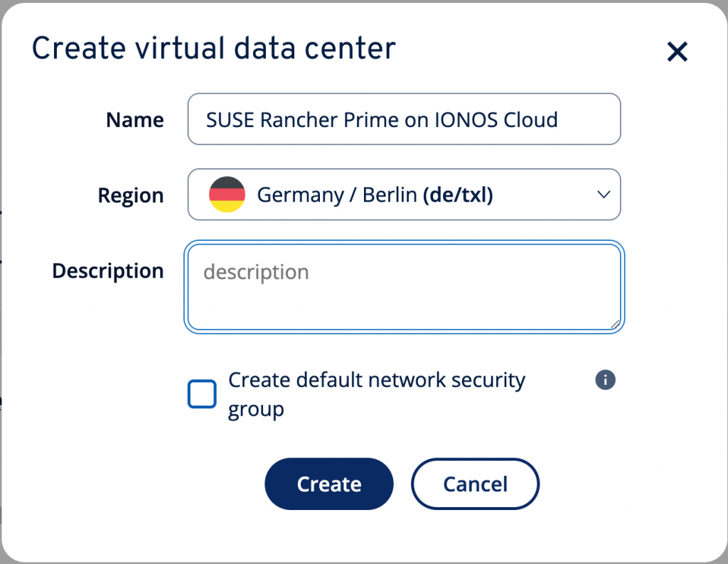Click the Create button
The image size is (728, 564).
[x=328, y=484]
